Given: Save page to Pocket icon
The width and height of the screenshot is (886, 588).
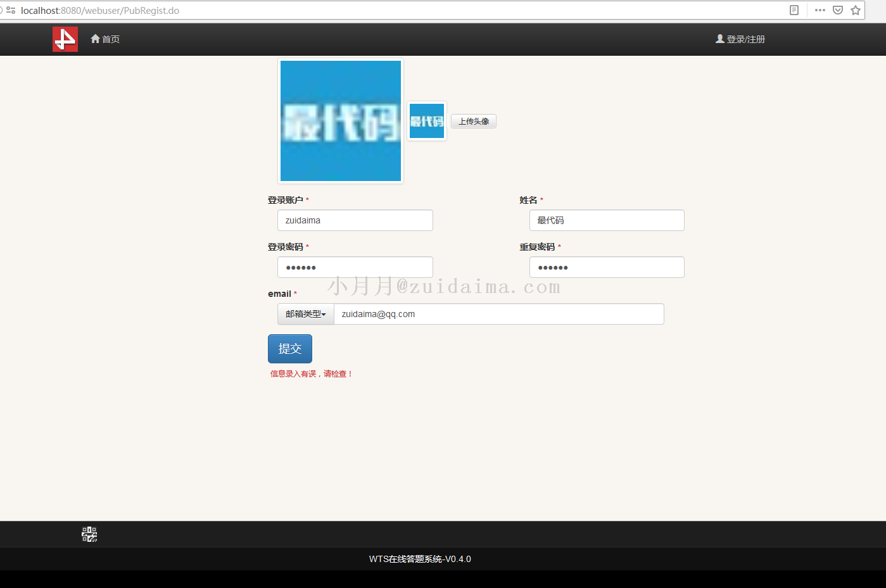Looking at the screenshot, I should click(x=838, y=10).
